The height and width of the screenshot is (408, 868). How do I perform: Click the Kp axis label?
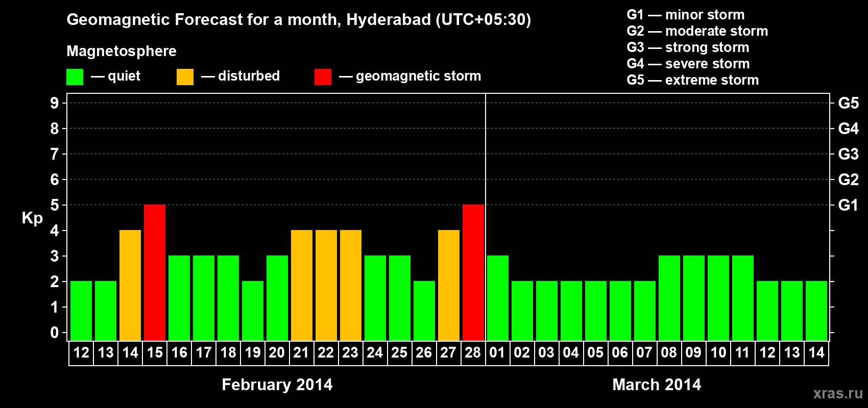[32, 218]
